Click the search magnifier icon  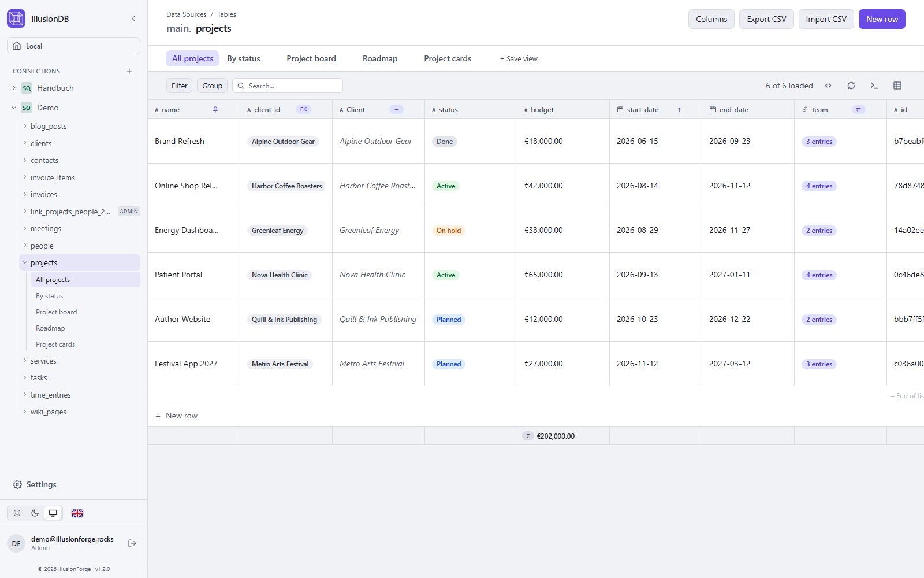(241, 86)
